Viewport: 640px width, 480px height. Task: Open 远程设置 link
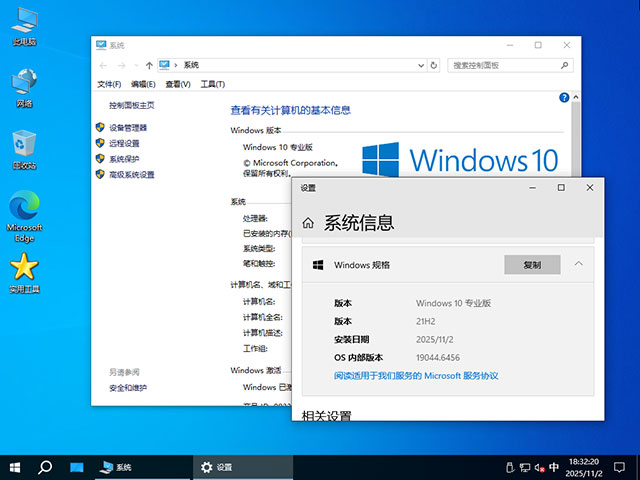tap(124, 143)
